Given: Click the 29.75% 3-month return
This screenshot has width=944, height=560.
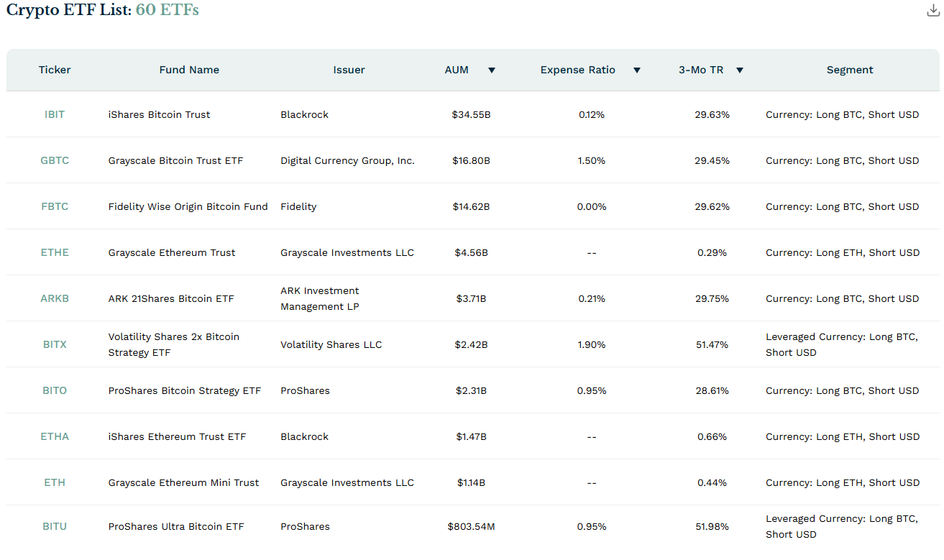Looking at the screenshot, I should [x=712, y=298].
